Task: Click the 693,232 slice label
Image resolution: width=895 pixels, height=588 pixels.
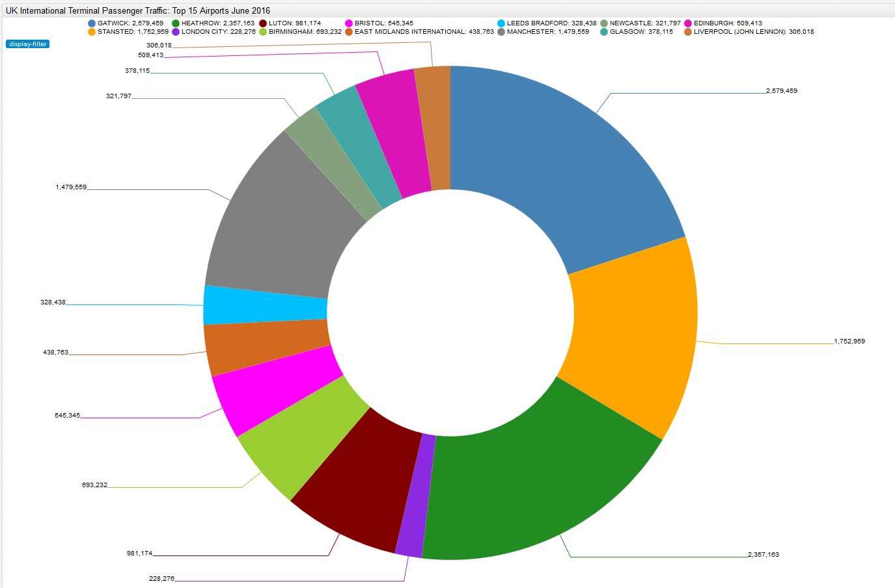Action: tap(94, 485)
